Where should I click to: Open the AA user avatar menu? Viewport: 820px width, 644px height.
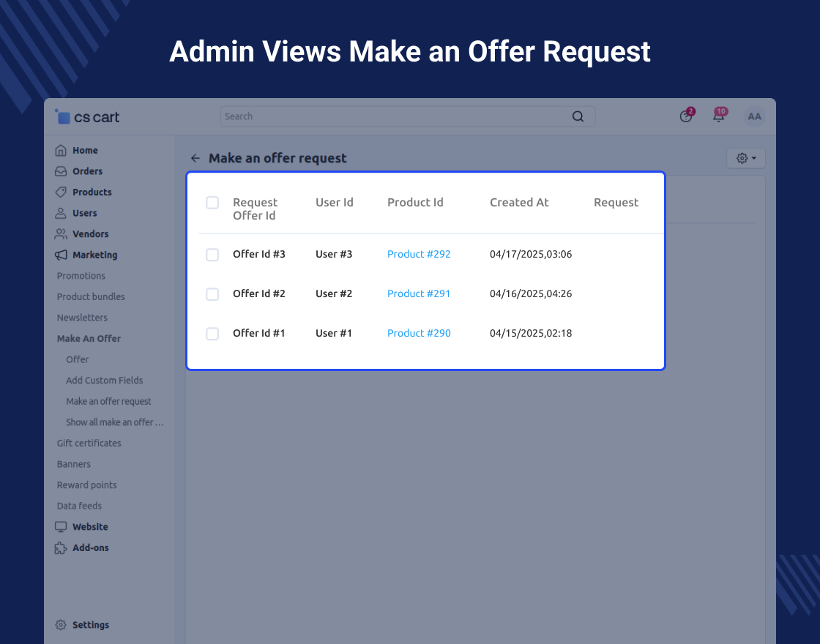(x=754, y=116)
